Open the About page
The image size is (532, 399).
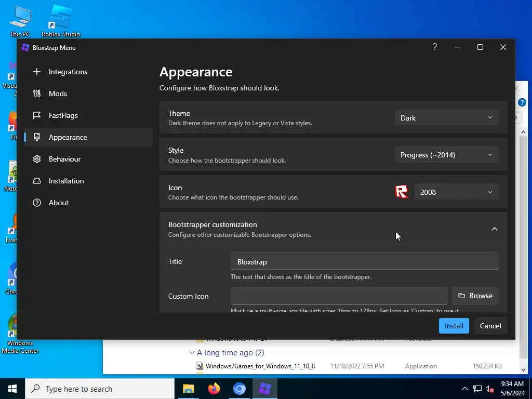pyautogui.click(x=88, y=203)
